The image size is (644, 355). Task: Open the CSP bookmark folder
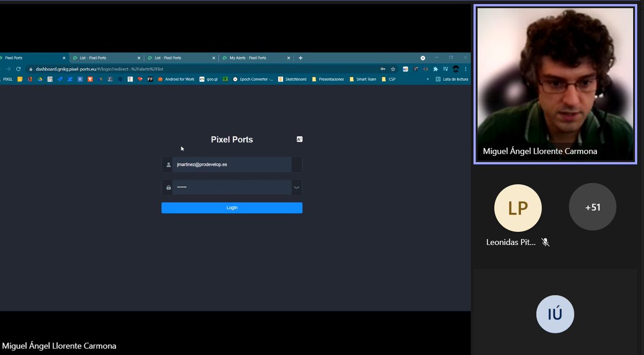389,79
